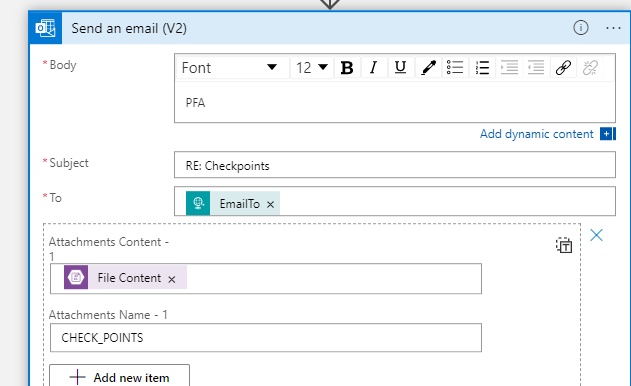Toggle italic formatting in Body editor
This screenshot has height=386, width=631.
click(x=373, y=67)
